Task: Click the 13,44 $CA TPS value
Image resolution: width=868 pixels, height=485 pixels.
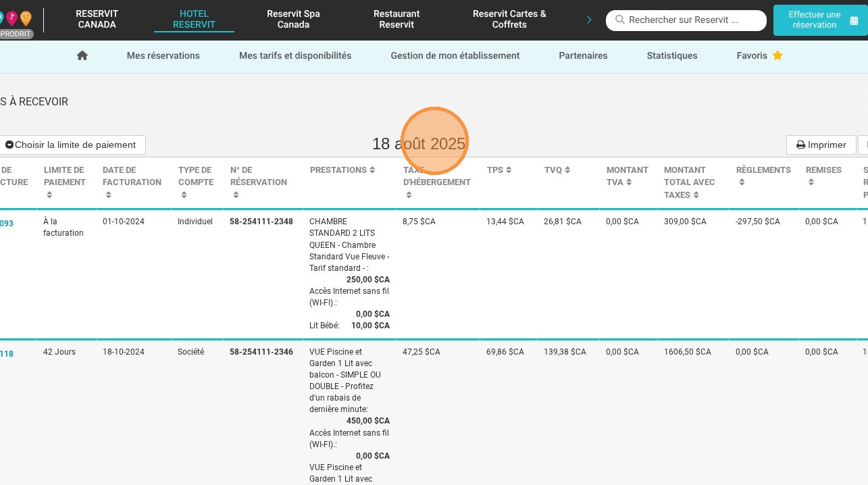Action: pos(505,222)
